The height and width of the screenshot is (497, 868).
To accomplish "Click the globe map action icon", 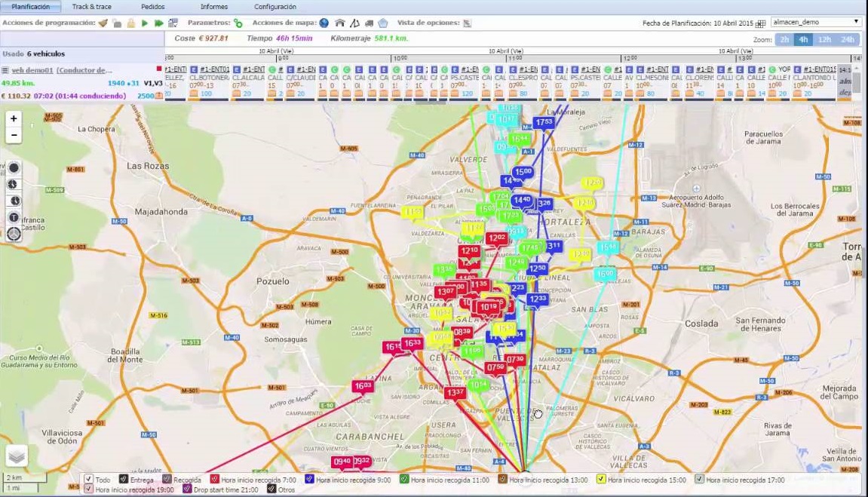I will [x=324, y=23].
